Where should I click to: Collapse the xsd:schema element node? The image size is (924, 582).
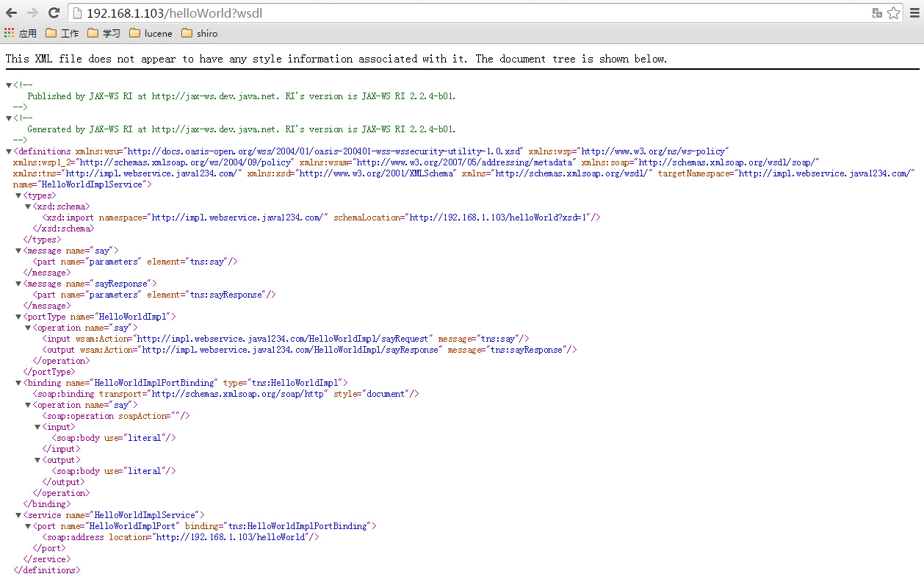(28, 206)
